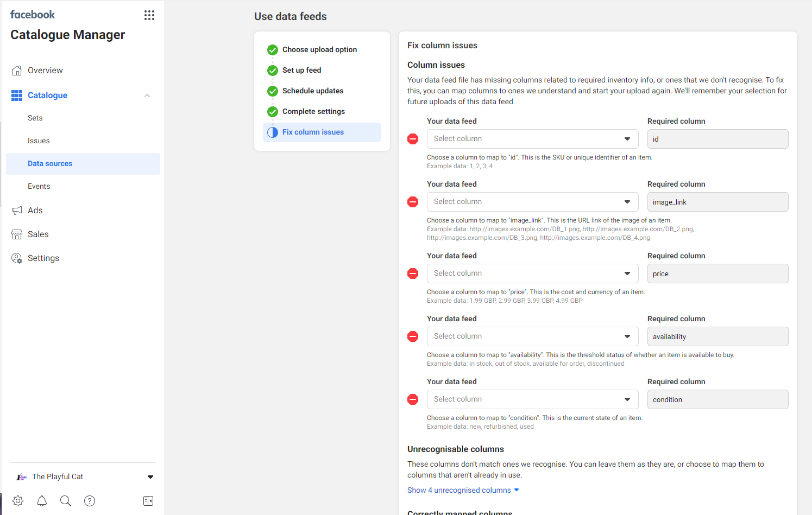This screenshot has width=812, height=515.
Task: Open the column dropdown for "id"
Action: point(532,139)
